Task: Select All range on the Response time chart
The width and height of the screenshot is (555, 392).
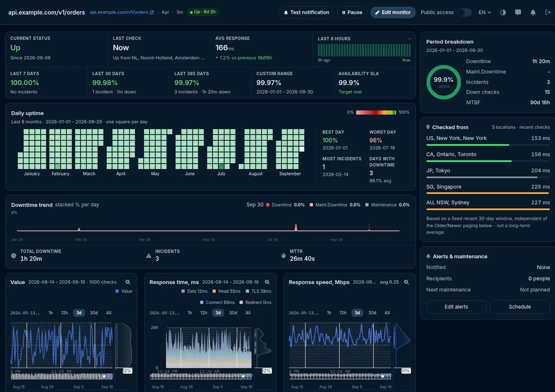Action: 248,313
